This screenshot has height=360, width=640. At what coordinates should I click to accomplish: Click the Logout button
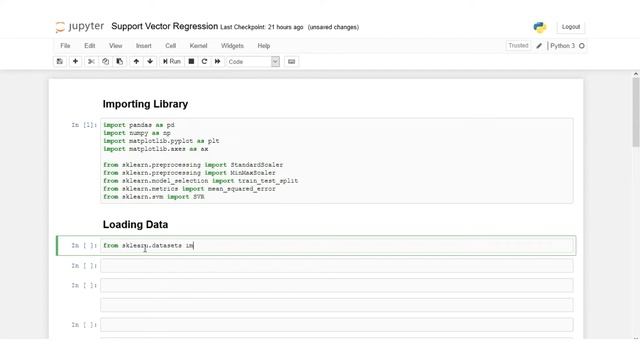pos(571,27)
